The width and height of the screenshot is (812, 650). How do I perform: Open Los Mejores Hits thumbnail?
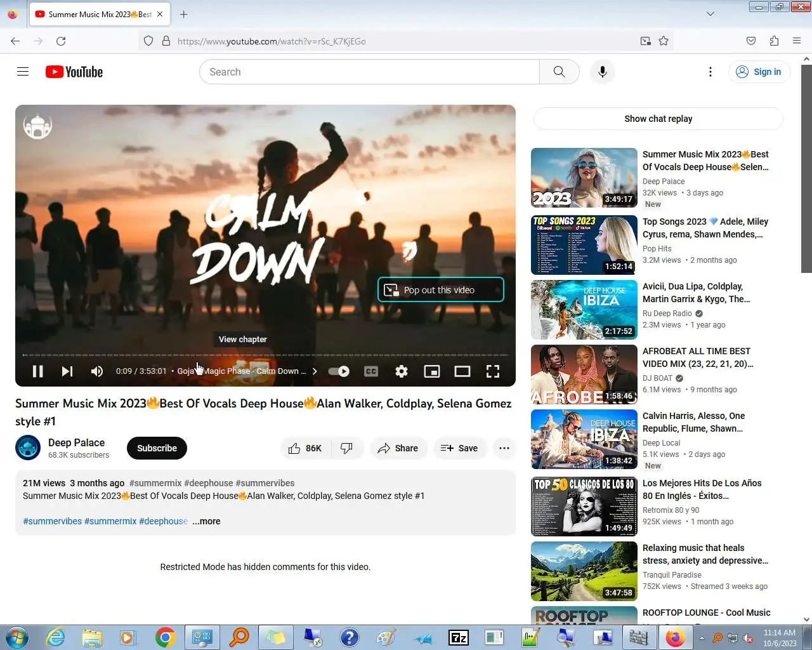click(584, 507)
